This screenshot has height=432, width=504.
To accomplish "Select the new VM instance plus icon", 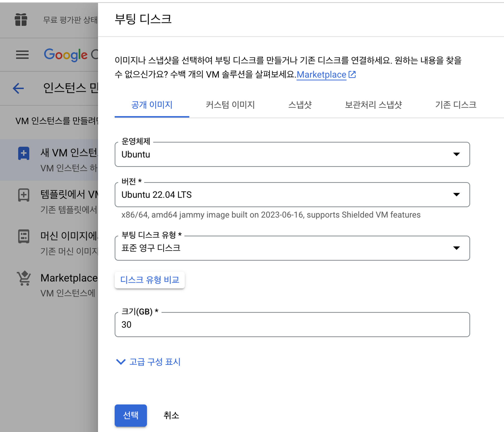I will (x=24, y=153).
